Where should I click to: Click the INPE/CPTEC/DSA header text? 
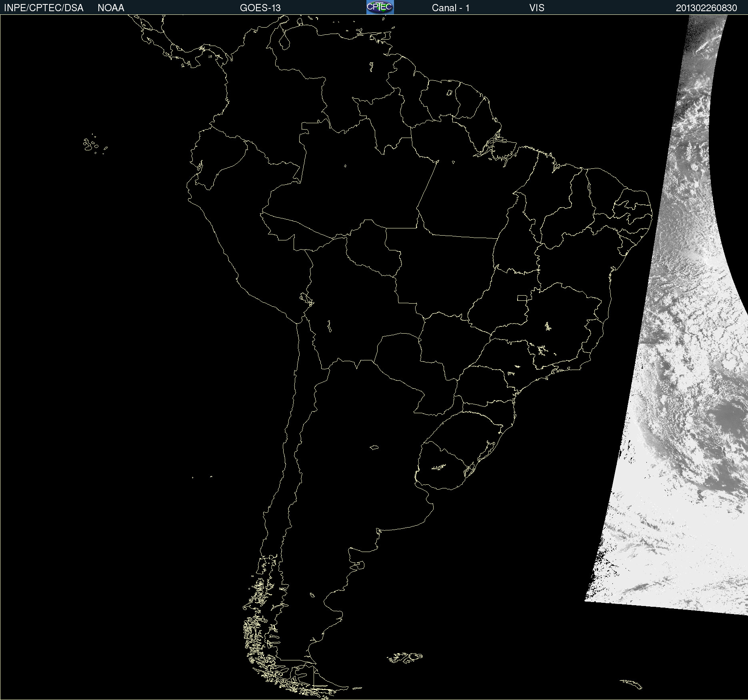pyautogui.click(x=44, y=8)
